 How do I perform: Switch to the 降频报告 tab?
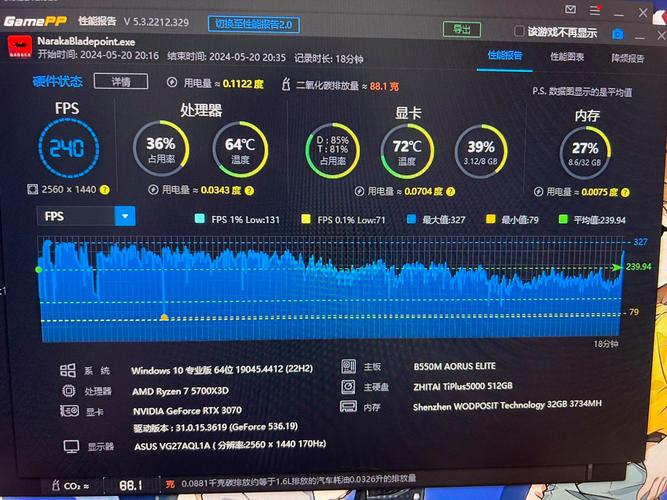[x=627, y=57]
